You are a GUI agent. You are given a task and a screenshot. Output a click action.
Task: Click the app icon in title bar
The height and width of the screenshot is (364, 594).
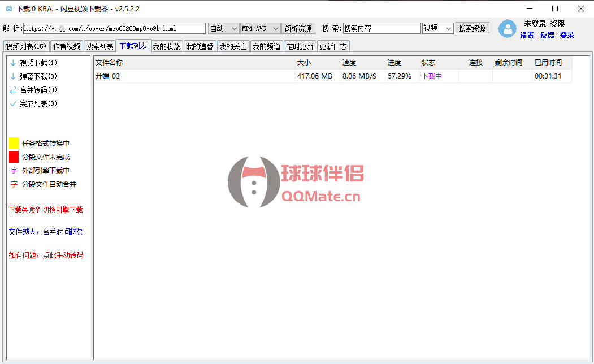[8, 8]
